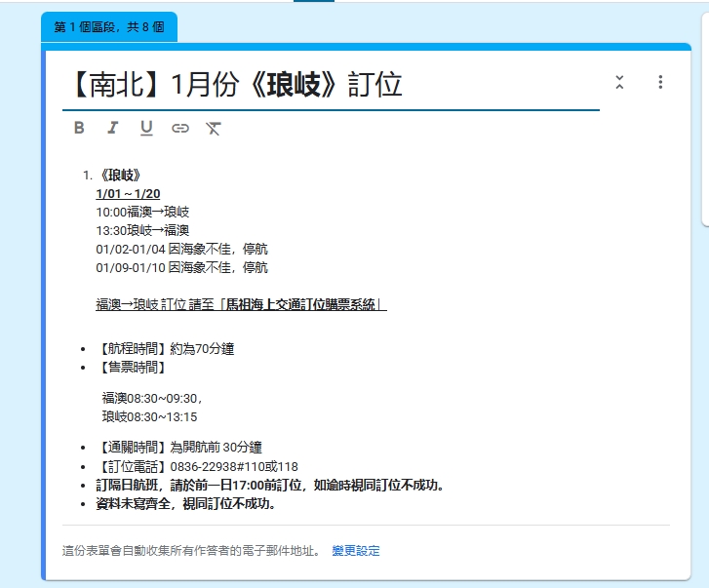709x588 pixels.
Task: Click the 01/02-01/04 因海象不佳，停航 line
Action: [181, 249]
